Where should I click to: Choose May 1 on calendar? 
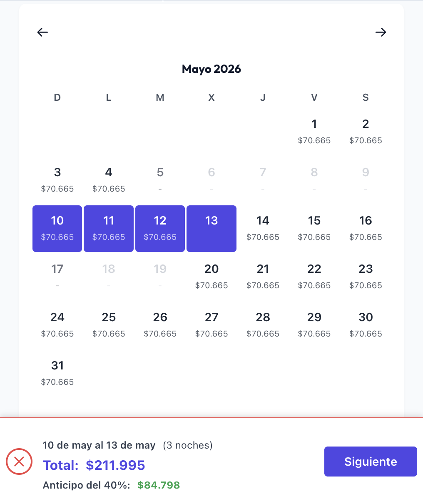(x=314, y=131)
